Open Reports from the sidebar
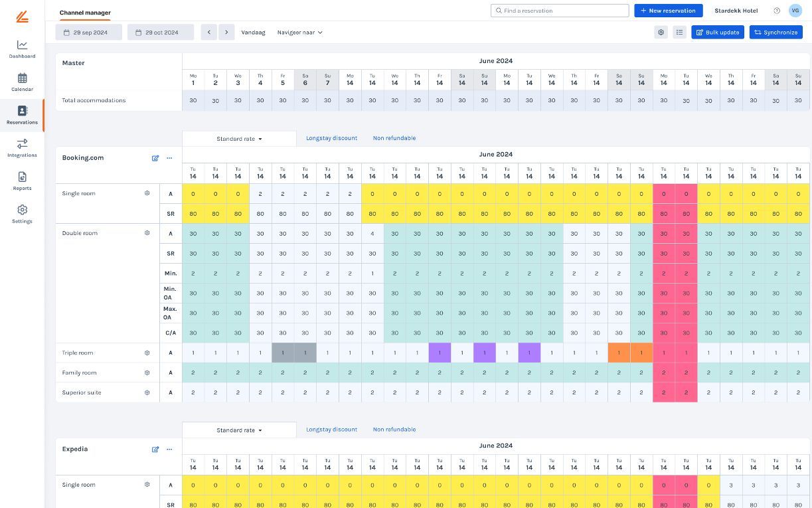The height and width of the screenshot is (508, 812). 22,181
